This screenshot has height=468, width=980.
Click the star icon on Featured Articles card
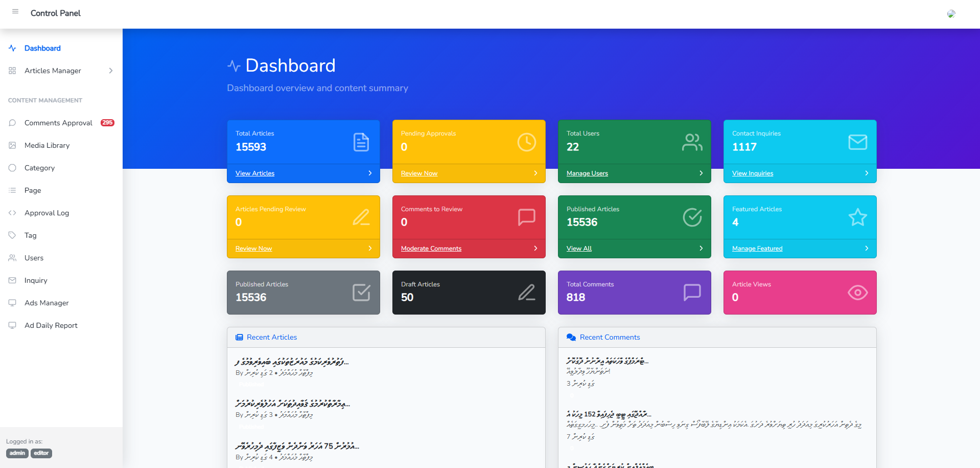(857, 217)
